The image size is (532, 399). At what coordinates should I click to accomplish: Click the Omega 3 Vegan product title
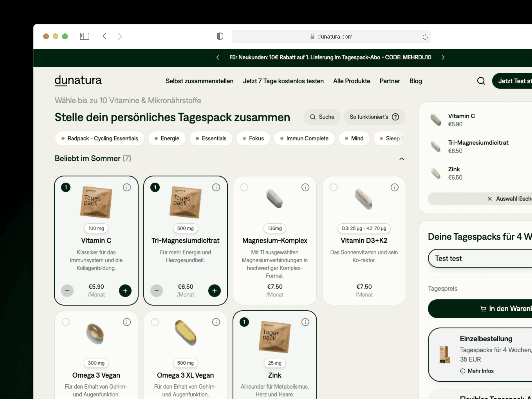pos(96,375)
